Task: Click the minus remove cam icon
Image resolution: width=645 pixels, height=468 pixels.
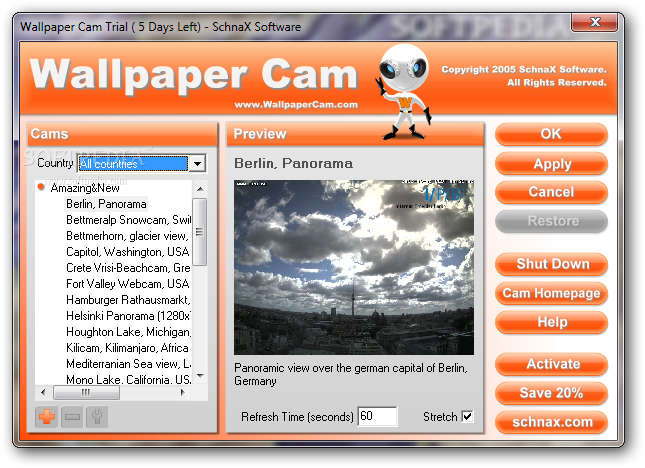Action: coord(72,417)
